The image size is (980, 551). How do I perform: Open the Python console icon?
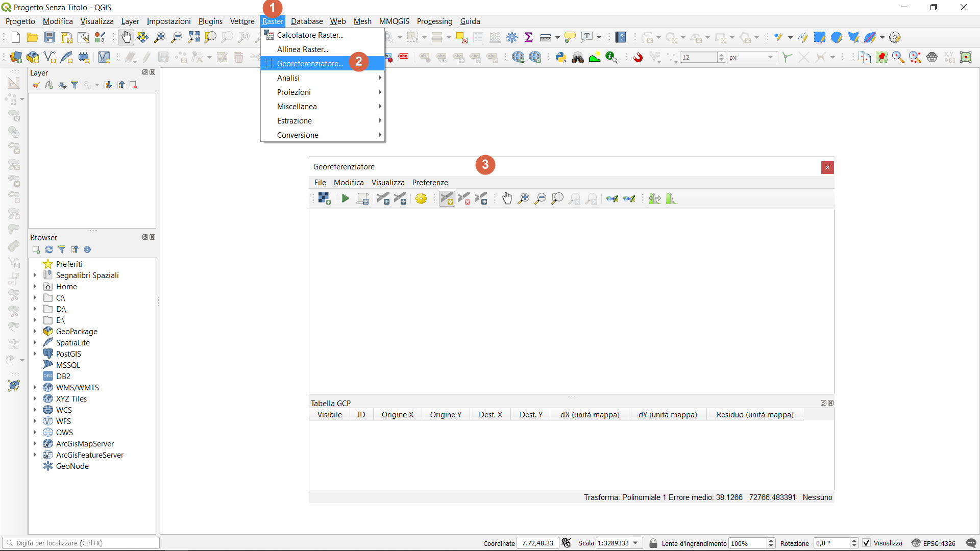click(x=561, y=57)
